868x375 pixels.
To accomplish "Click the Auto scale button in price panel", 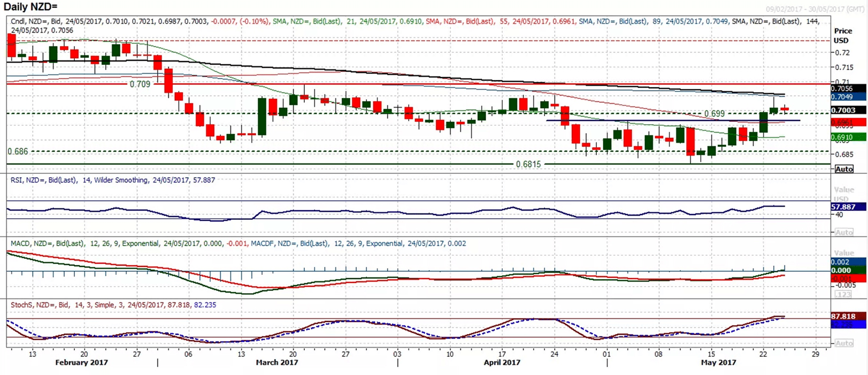I will [844, 169].
